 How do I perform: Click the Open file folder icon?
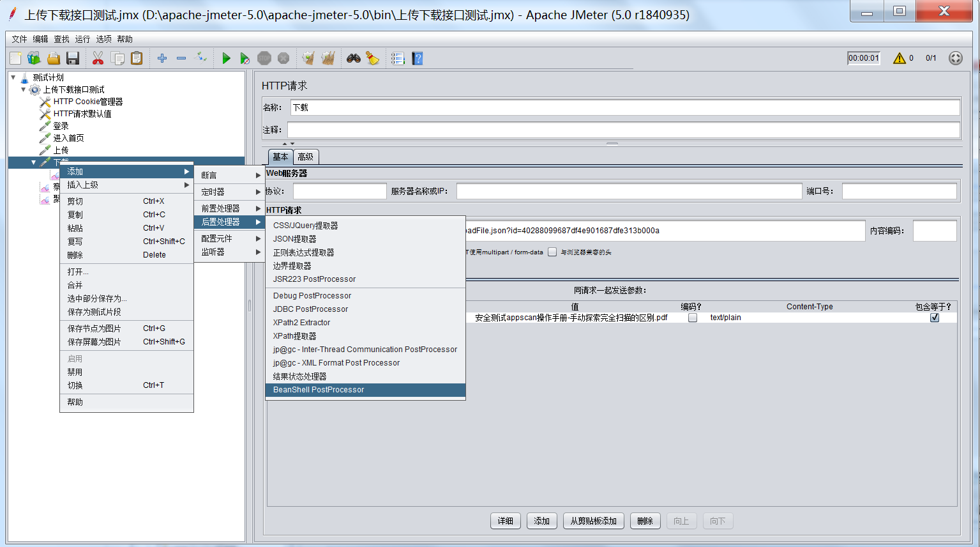pyautogui.click(x=54, y=58)
